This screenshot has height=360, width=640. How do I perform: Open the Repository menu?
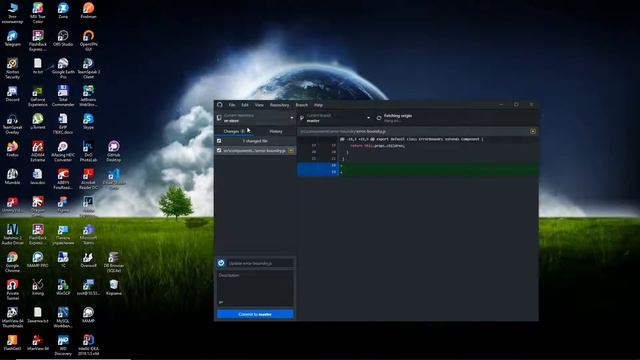point(279,105)
